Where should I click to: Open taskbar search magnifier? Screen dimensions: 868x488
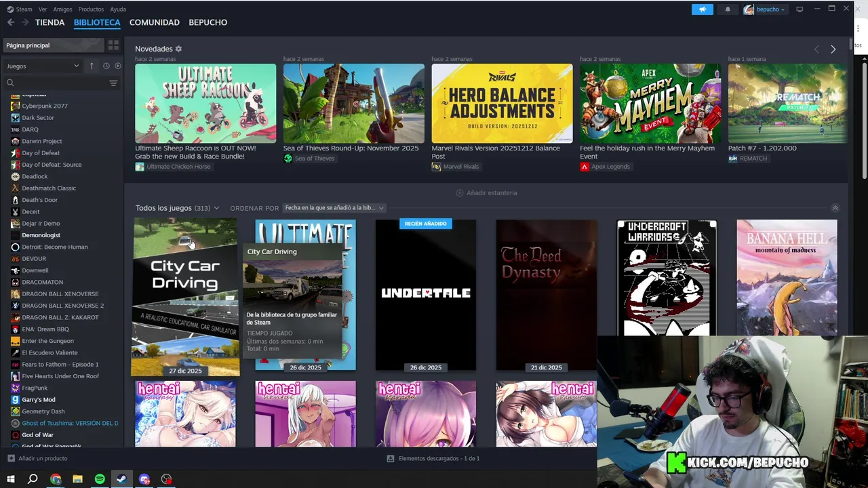33,479
